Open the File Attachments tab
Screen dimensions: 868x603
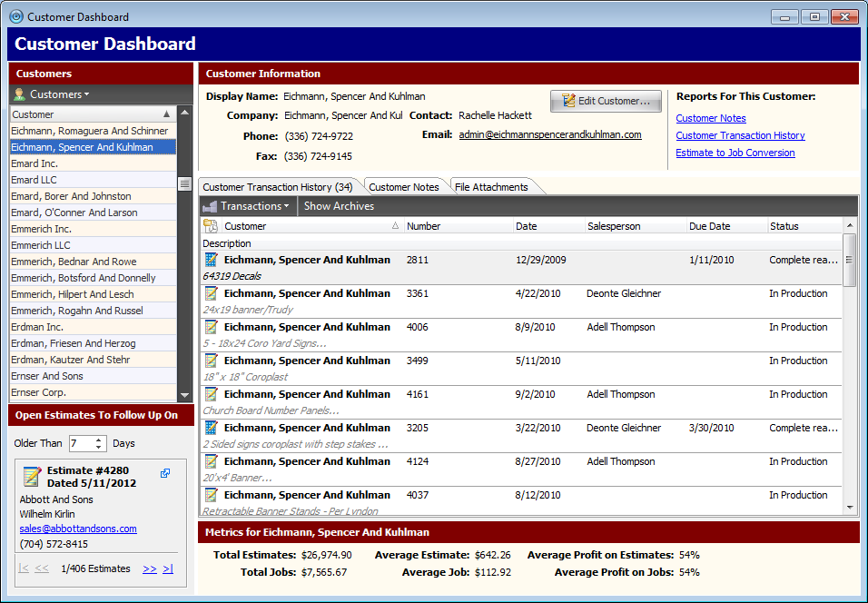(491, 187)
